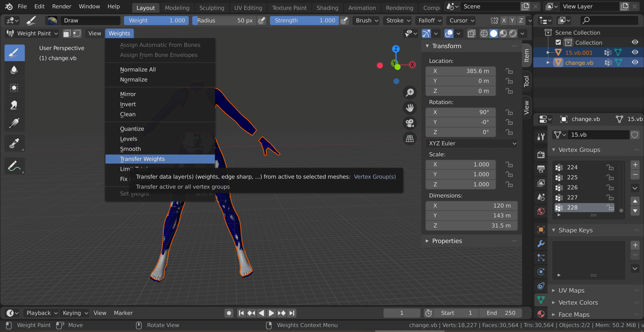Switch to the Sculpting workspace tab
Viewport: 644px width, 332px height.
point(212,8)
